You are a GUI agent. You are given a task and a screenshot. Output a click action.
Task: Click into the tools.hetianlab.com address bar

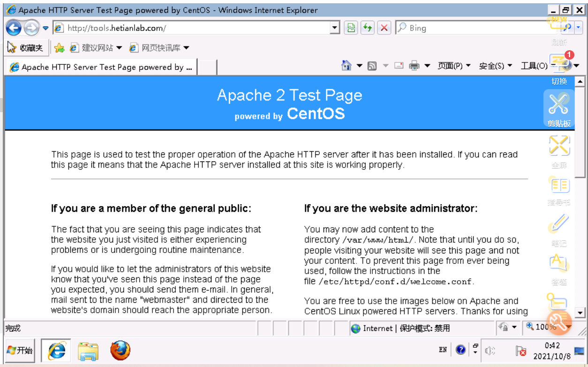point(192,28)
